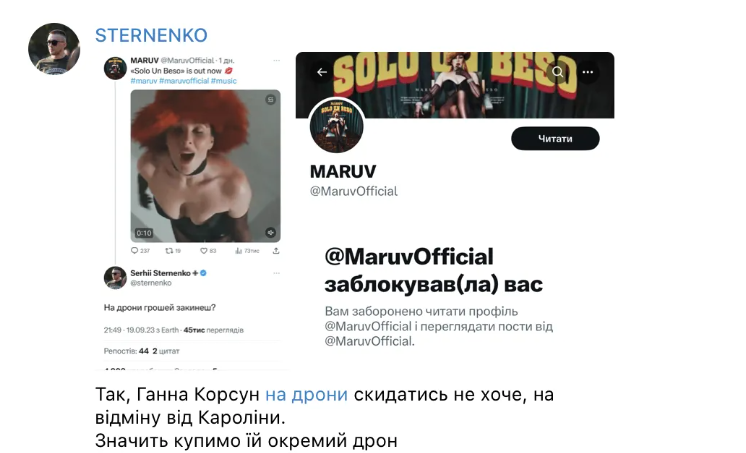Viewport: 746px width, 453px height.
Task: Open the STERNENKO channel avatar
Action: tap(54, 49)
